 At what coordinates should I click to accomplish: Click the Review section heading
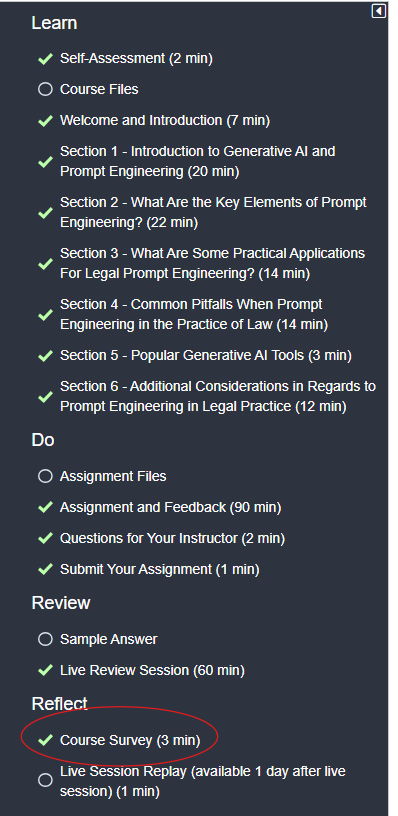pyautogui.click(x=61, y=603)
